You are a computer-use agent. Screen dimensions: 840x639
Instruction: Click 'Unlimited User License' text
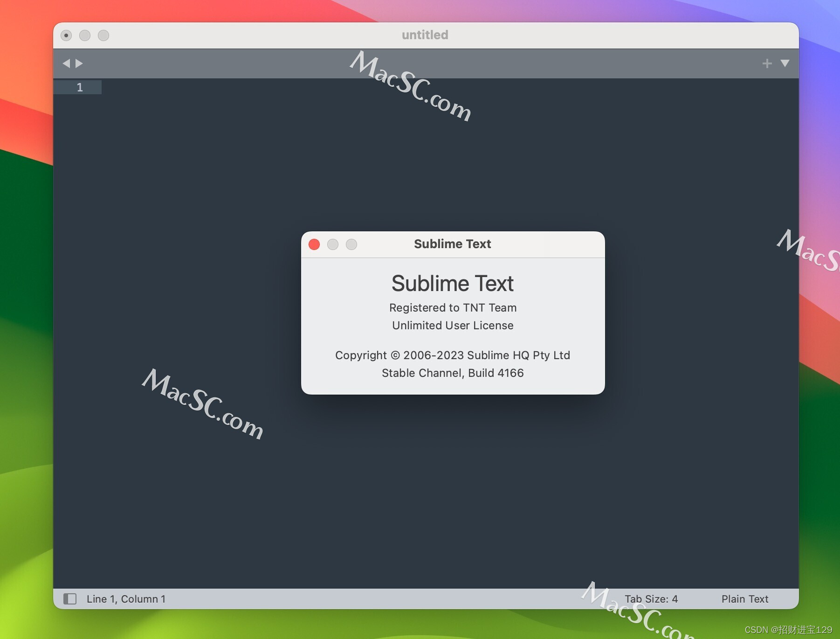(x=453, y=326)
